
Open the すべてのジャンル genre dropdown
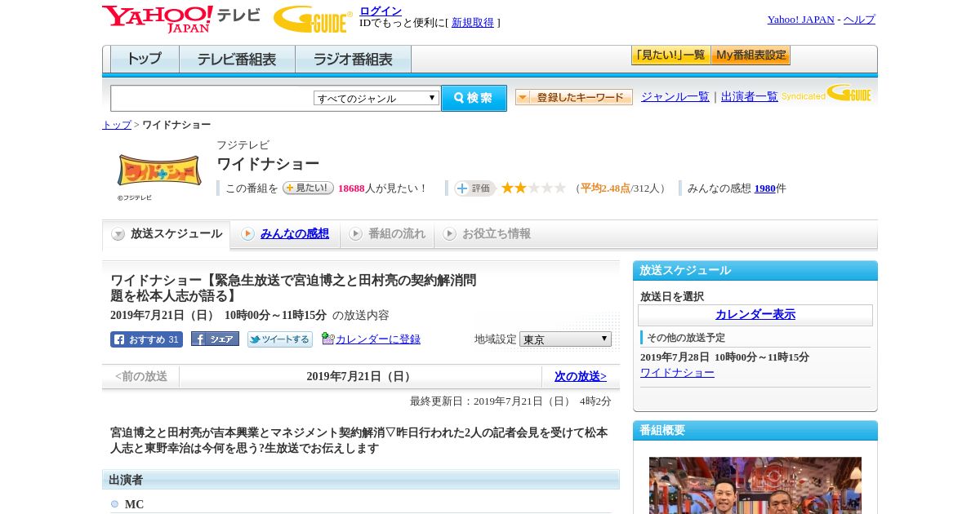coord(376,98)
